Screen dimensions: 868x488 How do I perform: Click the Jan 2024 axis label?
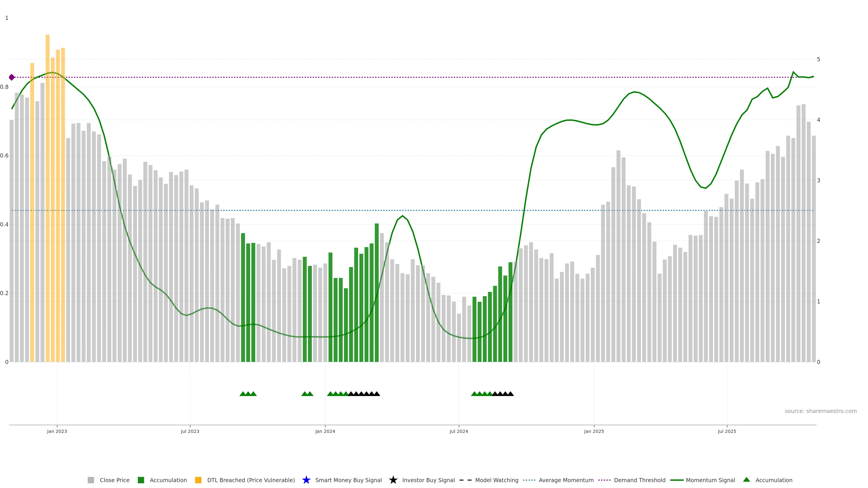point(325,432)
